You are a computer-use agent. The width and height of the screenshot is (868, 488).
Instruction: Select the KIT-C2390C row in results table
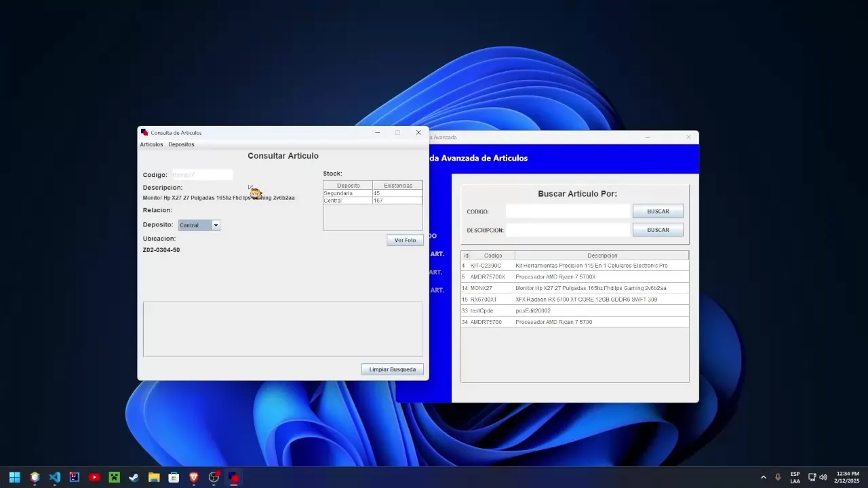[x=575, y=266]
